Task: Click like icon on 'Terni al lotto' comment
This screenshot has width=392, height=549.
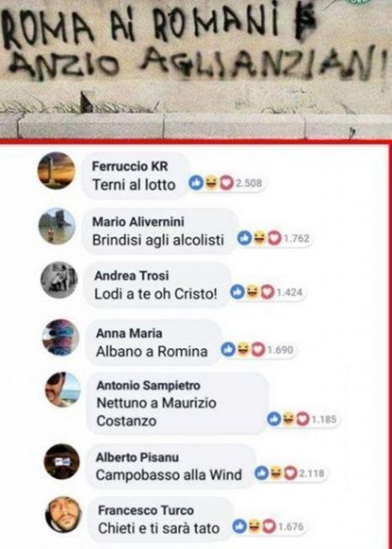Action: [196, 183]
